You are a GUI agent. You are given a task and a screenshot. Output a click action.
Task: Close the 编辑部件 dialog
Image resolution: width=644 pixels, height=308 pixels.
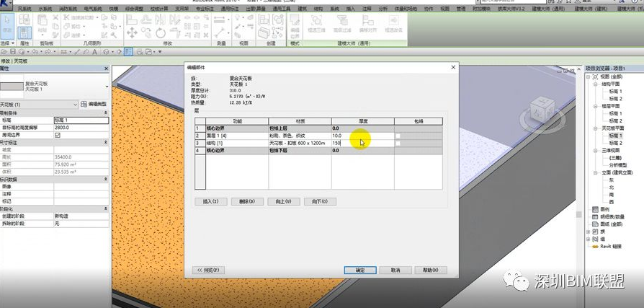pos(453,67)
